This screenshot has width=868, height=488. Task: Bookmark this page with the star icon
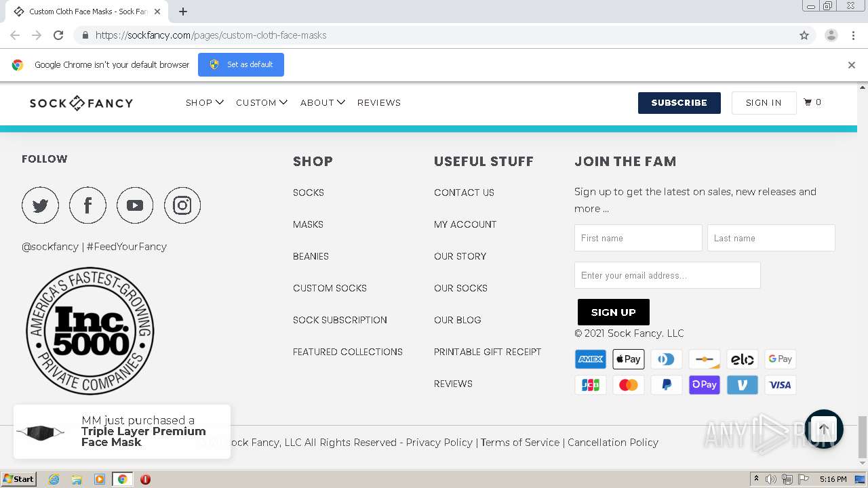pyautogui.click(x=804, y=35)
